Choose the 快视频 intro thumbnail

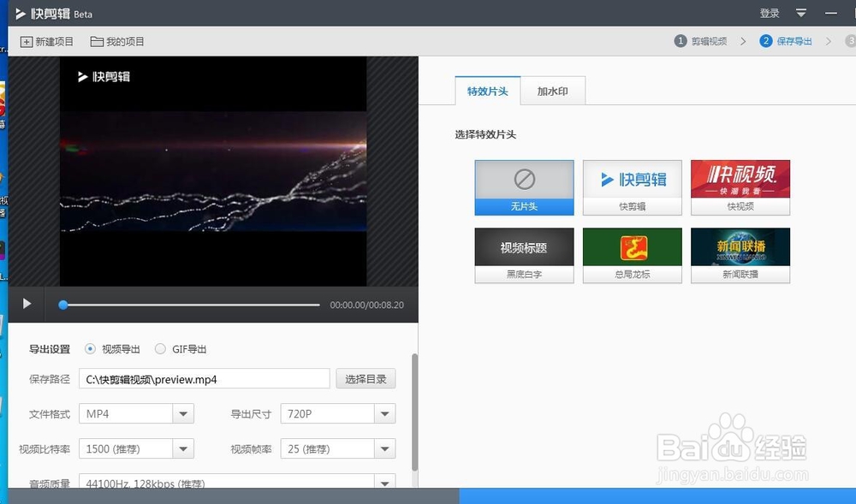pyautogui.click(x=740, y=187)
